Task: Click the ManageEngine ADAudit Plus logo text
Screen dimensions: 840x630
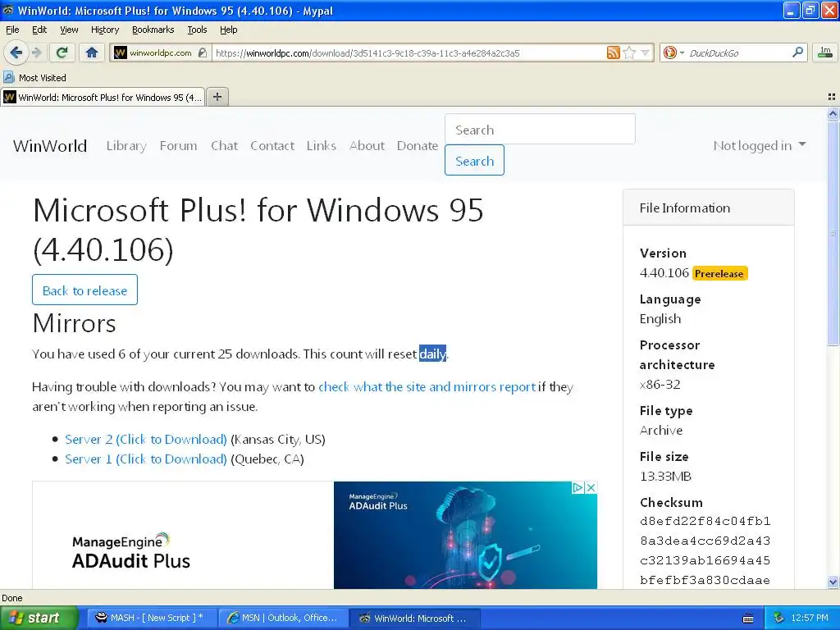Action: (x=130, y=551)
